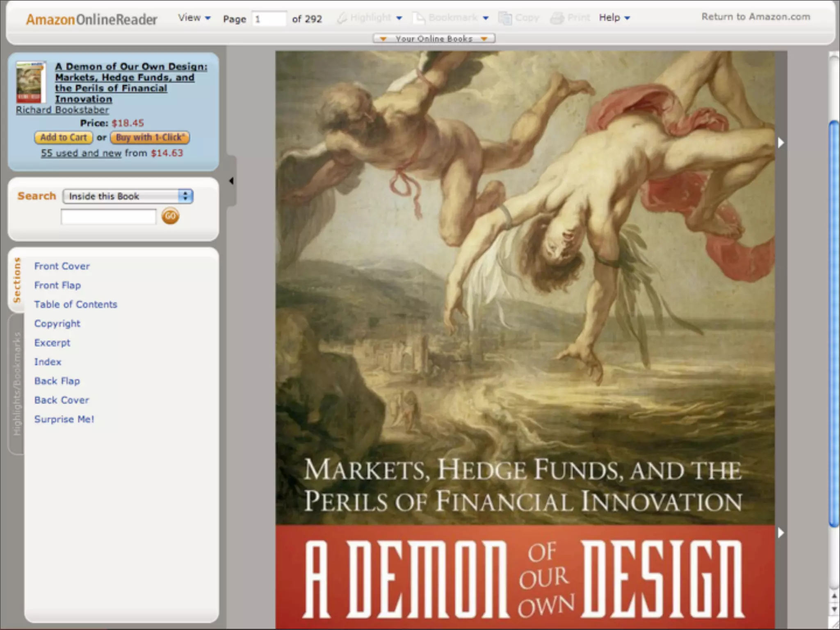Click the Bookmark page icon
840x630 pixels.
coord(419,18)
